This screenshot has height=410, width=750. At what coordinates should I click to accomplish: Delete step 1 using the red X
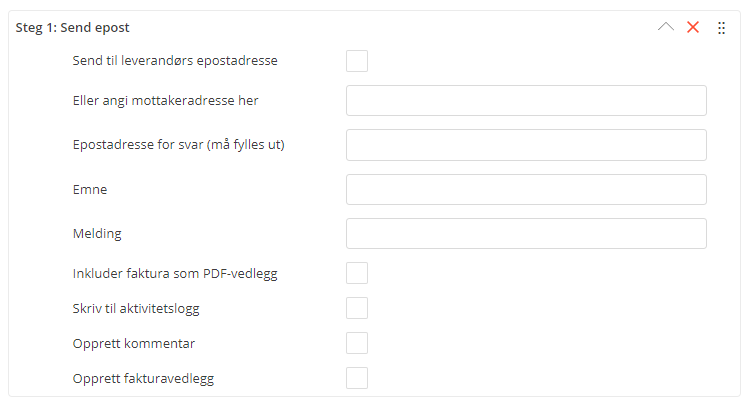point(693,28)
